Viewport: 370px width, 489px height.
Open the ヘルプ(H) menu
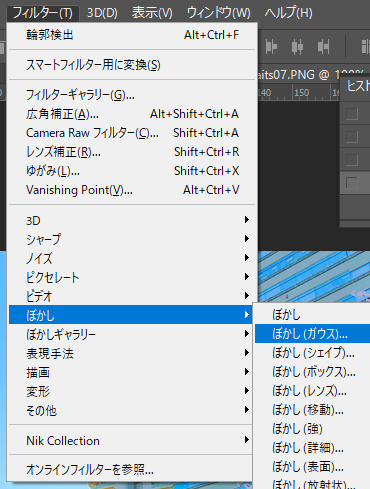(x=289, y=13)
